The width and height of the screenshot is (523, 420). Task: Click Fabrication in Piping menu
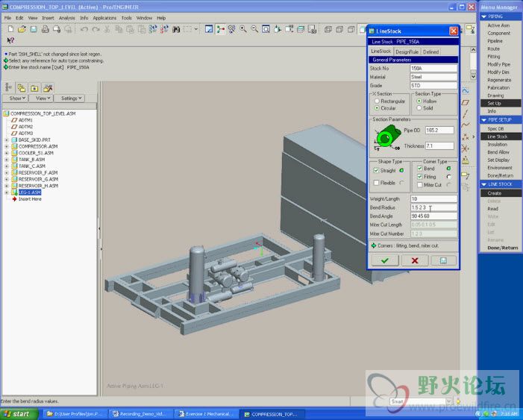coord(498,88)
